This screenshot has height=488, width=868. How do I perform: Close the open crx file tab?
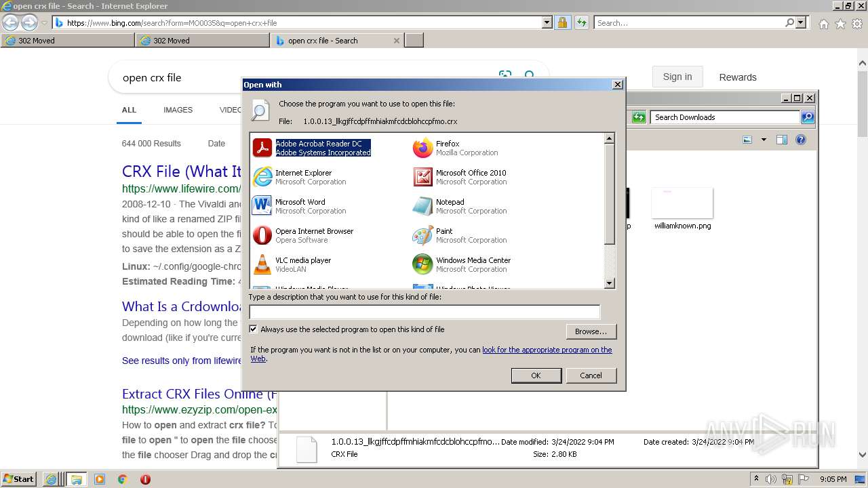click(x=397, y=41)
